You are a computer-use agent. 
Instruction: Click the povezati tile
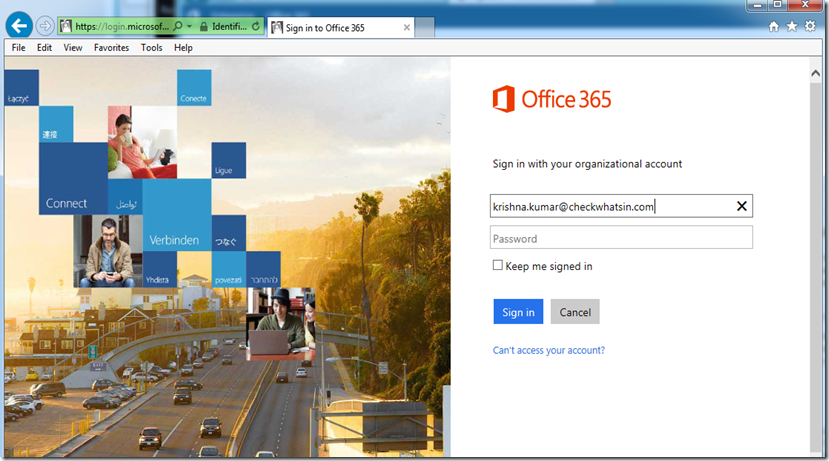tap(228, 269)
